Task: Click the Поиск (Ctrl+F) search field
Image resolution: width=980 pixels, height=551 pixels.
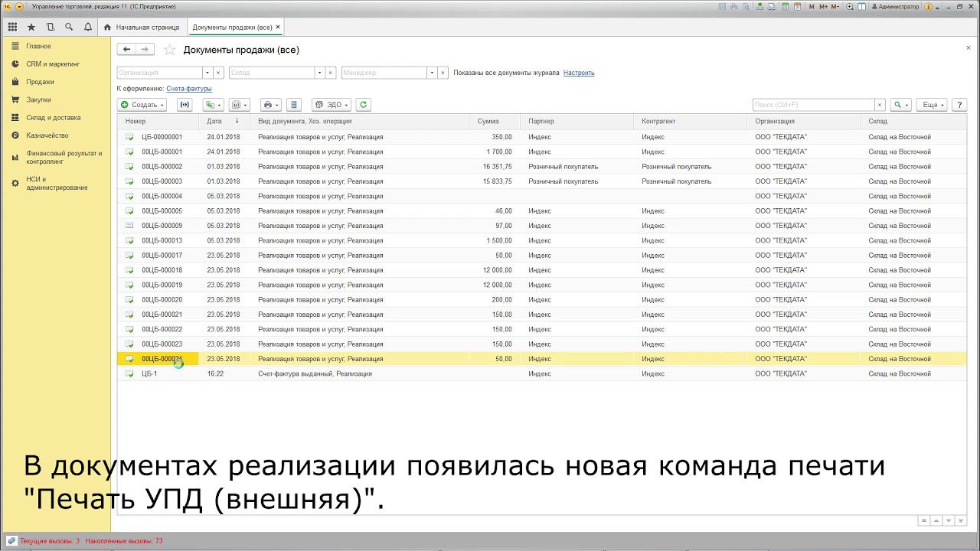Action: tap(813, 105)
